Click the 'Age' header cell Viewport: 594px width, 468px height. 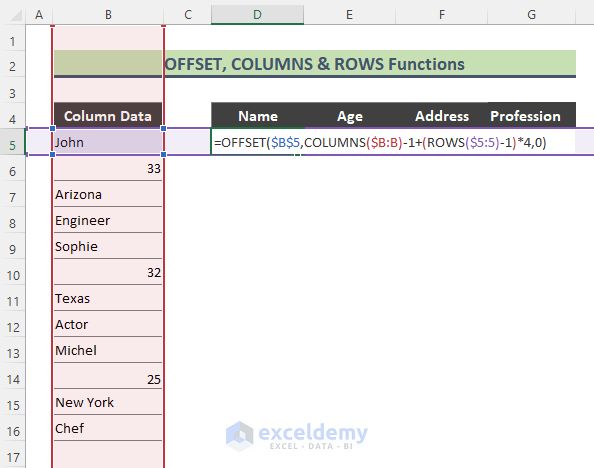tap(350, 116)
